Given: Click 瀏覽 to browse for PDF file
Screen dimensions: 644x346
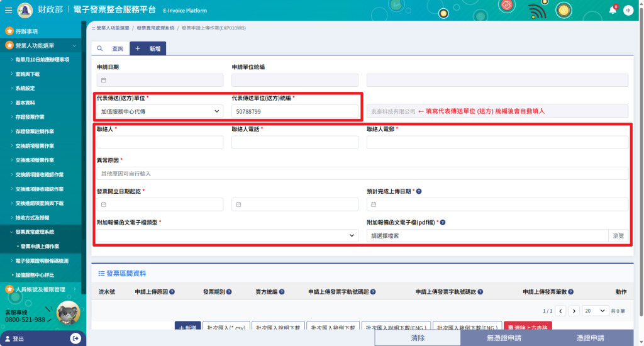Looking at the screenshot, I should pyautogui.click(x=618, y=235).
